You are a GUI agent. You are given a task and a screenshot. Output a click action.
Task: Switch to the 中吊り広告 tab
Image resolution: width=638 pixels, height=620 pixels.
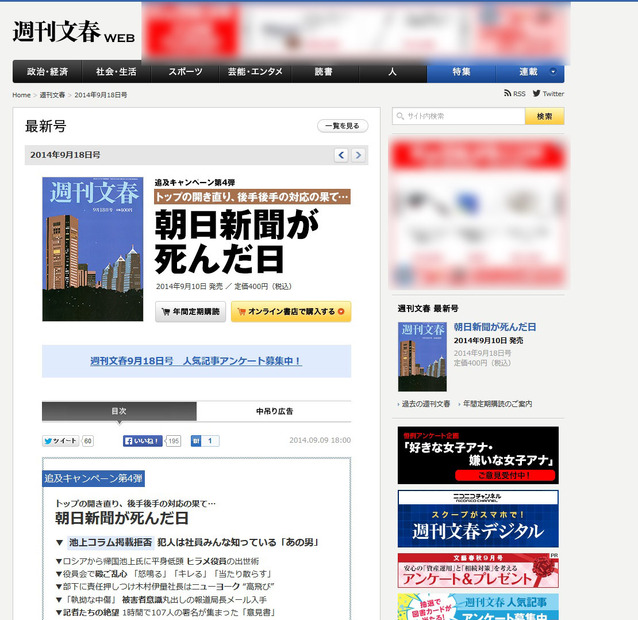274,411
